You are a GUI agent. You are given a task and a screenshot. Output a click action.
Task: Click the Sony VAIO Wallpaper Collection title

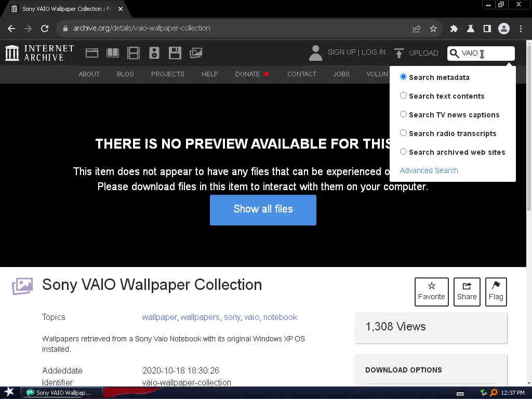[152, 285]
